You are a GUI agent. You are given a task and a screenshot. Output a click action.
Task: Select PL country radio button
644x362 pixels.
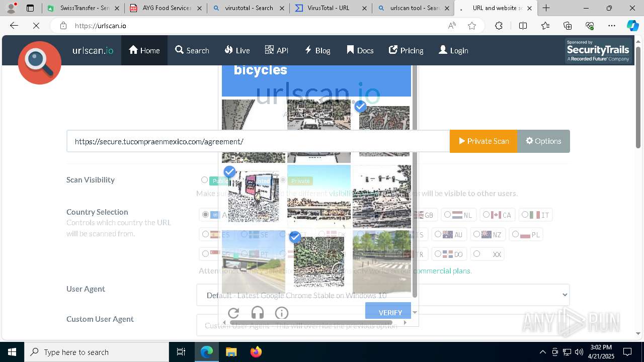(x=515, y=234)
